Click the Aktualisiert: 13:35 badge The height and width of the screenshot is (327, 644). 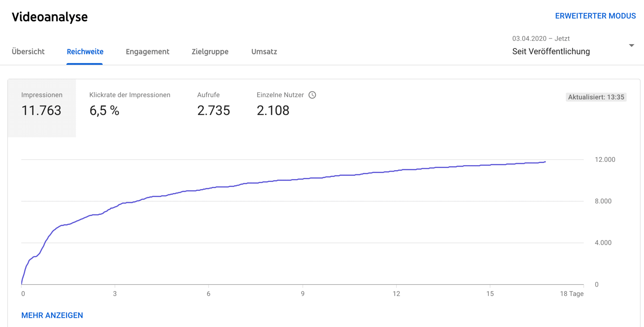pos(596,97)
